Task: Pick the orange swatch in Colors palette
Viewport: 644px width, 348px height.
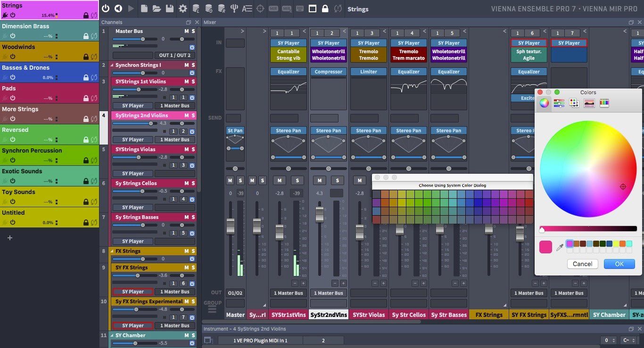Action: pos(622,243)
